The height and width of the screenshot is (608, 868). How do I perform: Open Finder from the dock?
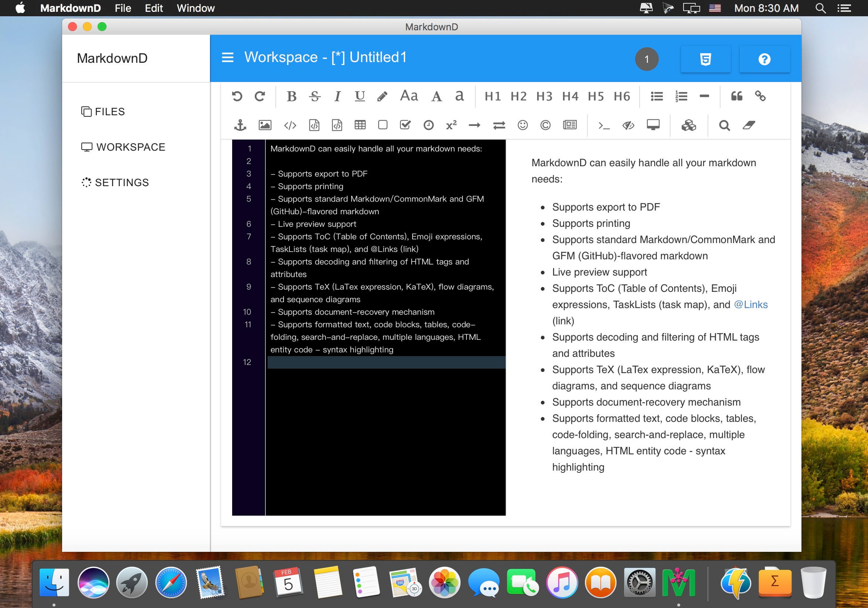(54, 582)
